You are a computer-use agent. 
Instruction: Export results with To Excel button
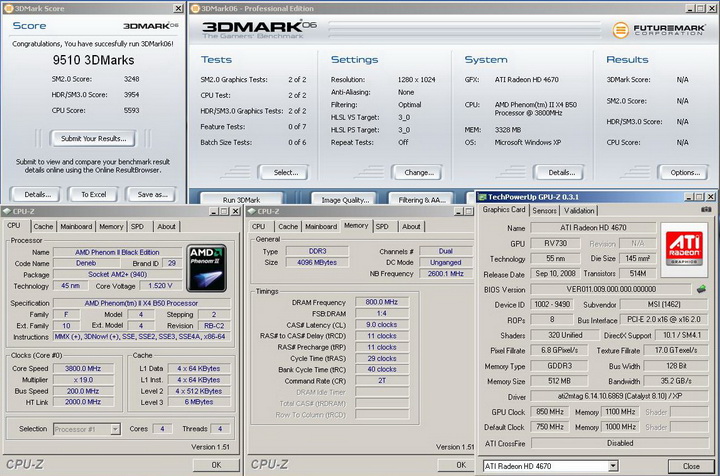(94, 195)
